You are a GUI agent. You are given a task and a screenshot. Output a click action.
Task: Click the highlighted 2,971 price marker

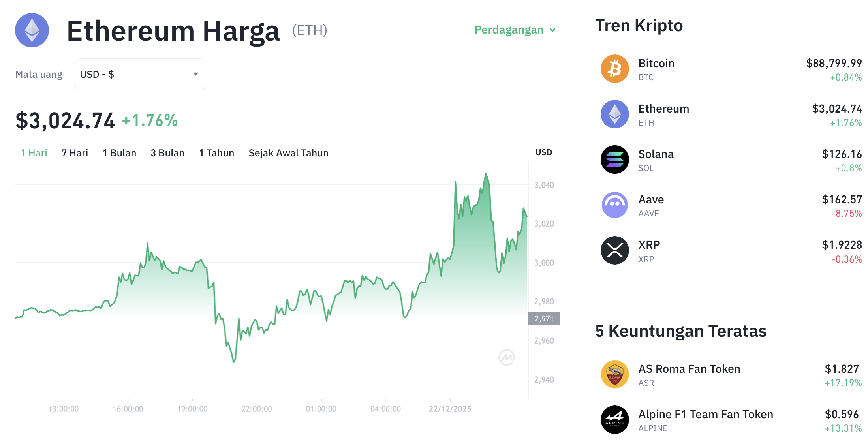pyautogui.click(x=544, y=319)
